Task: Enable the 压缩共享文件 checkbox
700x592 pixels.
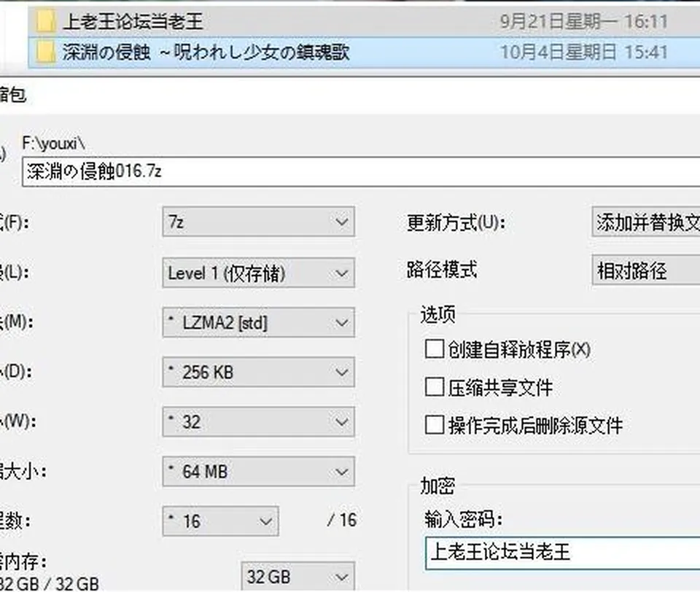Action: pos(435,387)
